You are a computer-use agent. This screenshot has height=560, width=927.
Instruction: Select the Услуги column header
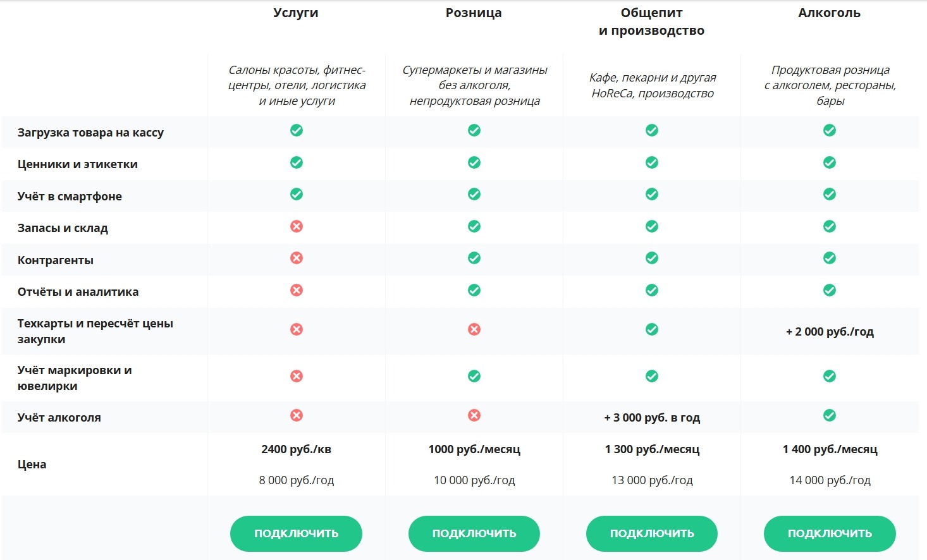(x=296, y=13)
